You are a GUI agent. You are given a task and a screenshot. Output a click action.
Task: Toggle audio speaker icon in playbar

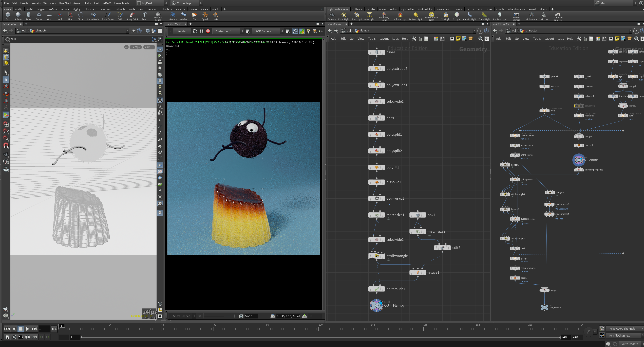click(14, 337)
